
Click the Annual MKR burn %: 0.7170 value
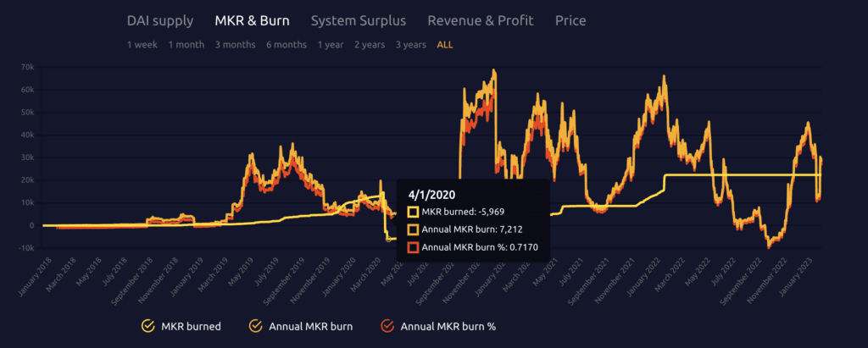click(x=480, y=247)
